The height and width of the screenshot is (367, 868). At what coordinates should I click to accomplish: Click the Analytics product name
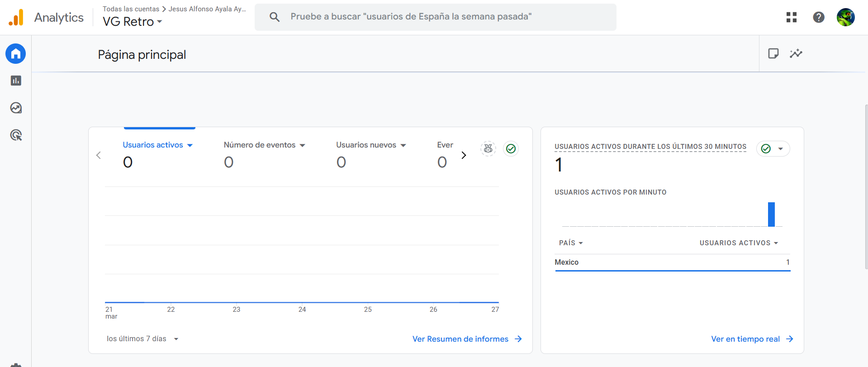[59, 17]
